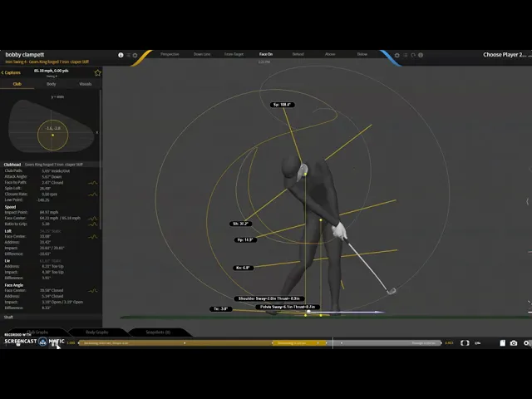Click the bobby clampett player name
The height and width of the screenshot is (399, 532).
click(24, 55)
